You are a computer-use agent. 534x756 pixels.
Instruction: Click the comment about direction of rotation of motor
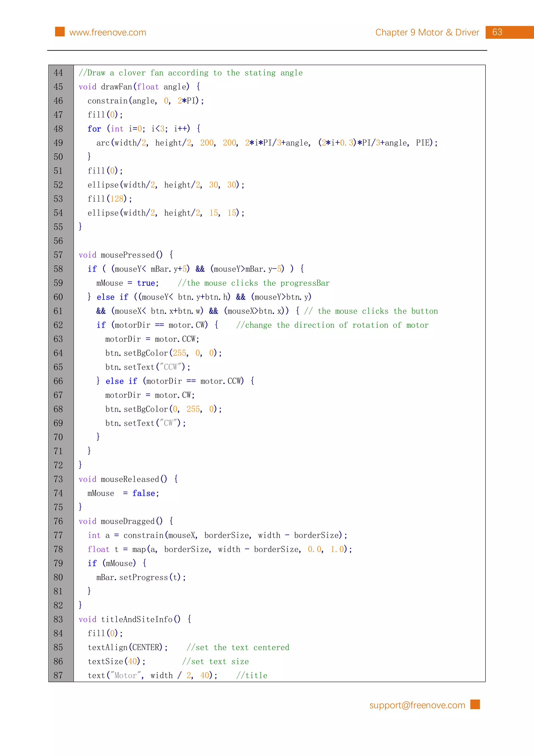(x=332, y=325)
